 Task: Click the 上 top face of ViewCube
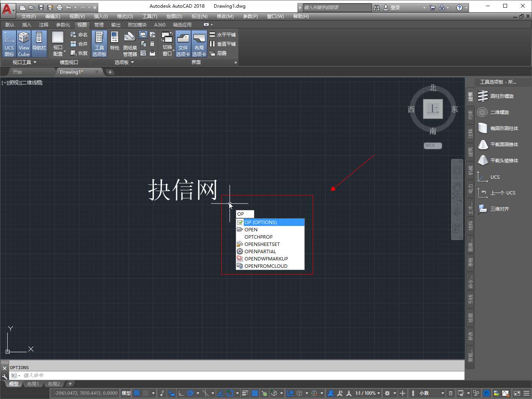[433, 109]
